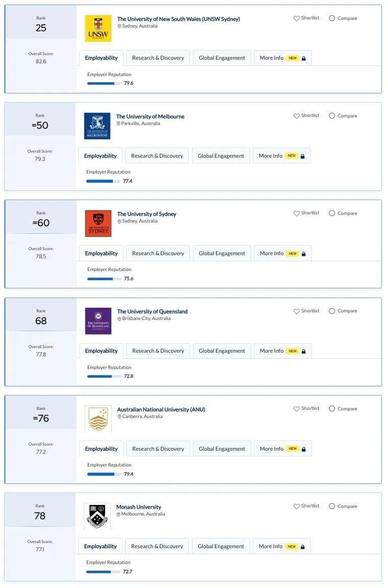Click the Monash University shield logo
Image resolution: width=388 pixels, height=588 pixels.
[97, 516]
